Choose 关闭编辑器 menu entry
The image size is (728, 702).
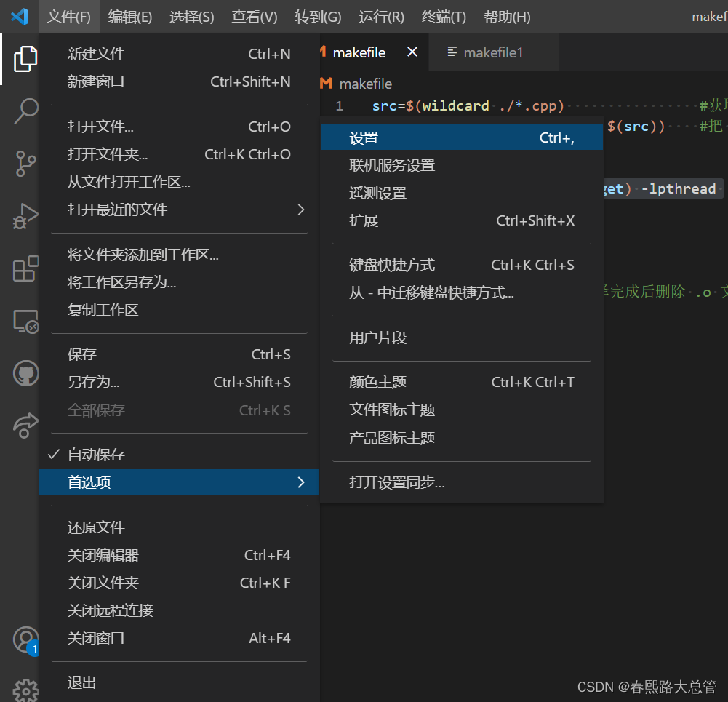pyautogui.click(x=179, y=555)
